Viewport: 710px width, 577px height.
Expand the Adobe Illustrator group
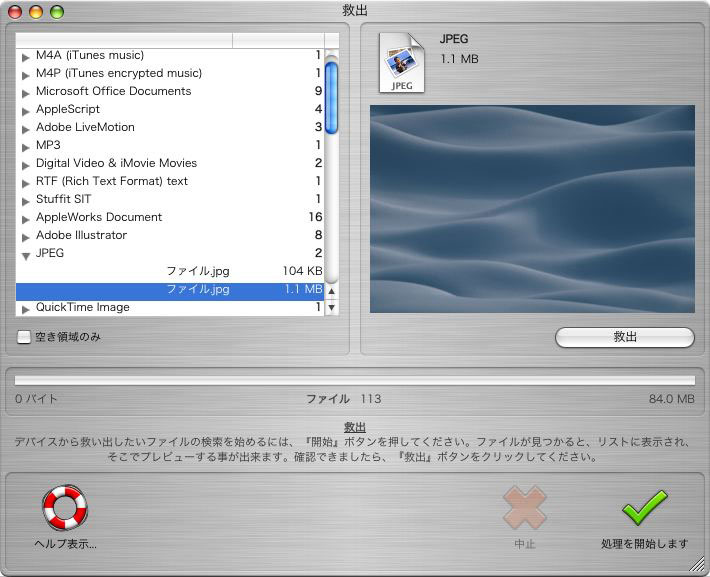pyautogui.click(x=26, y=237)
